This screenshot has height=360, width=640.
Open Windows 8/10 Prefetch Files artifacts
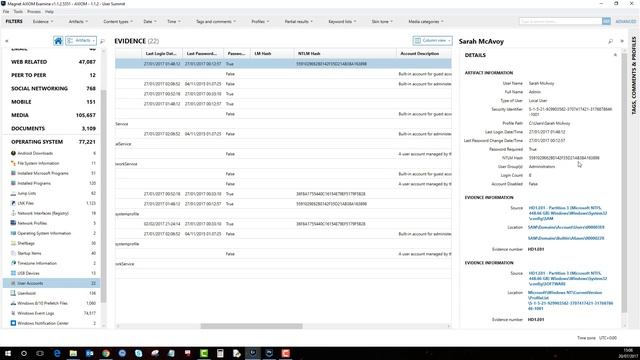pyautogui.click(x=53, y=303)
